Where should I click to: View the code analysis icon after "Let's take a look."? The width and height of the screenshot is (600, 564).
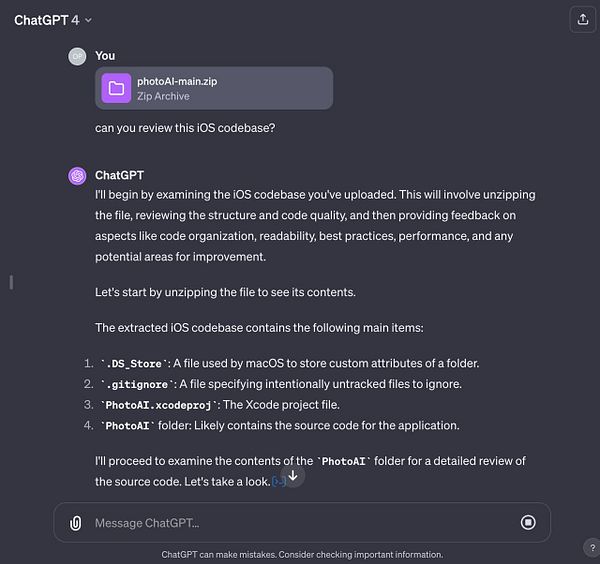pos(279,482)
